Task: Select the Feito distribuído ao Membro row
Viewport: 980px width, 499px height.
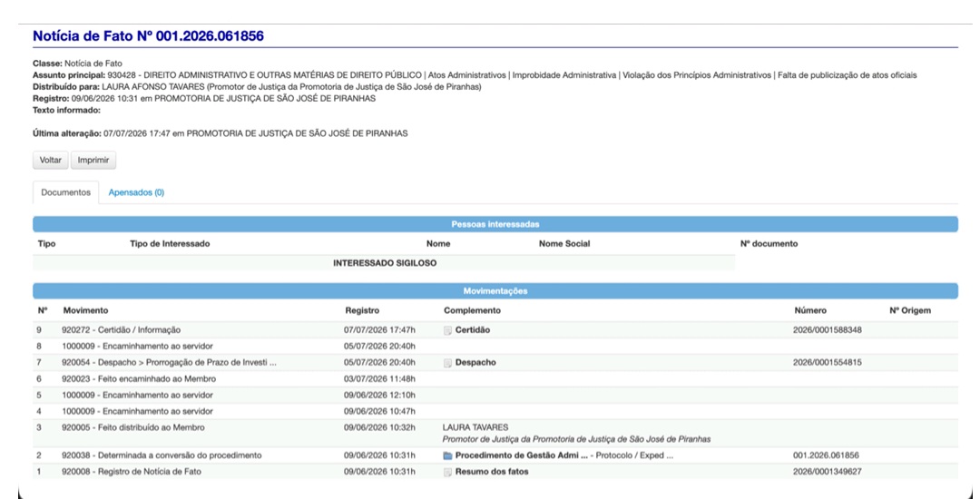Action: [x=495, y=434]
